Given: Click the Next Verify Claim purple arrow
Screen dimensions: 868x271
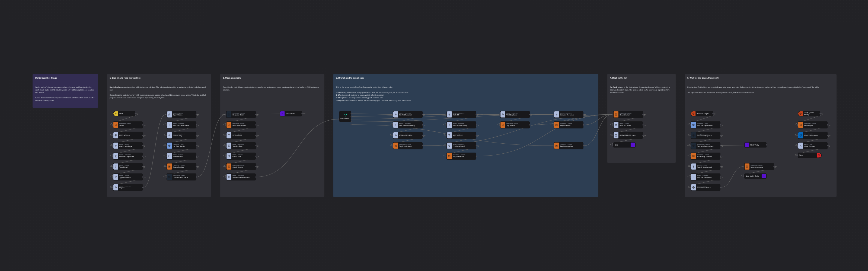Looking at the screenshot, I should tap(764, 176).
